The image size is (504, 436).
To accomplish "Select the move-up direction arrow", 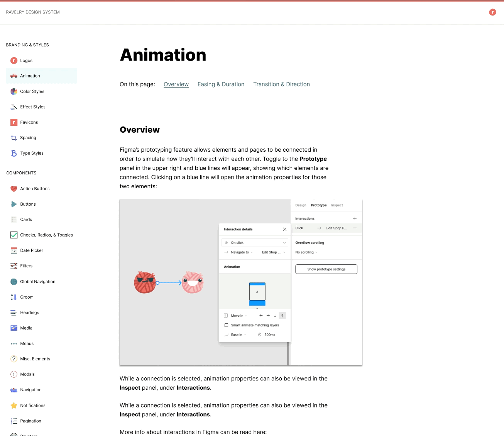I will pos(282,316).
